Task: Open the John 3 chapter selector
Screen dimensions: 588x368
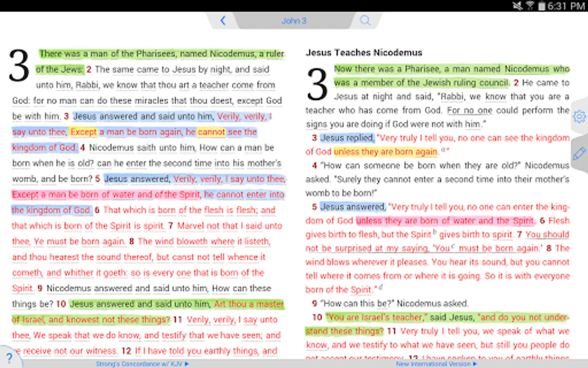Action: click(294, 21)
